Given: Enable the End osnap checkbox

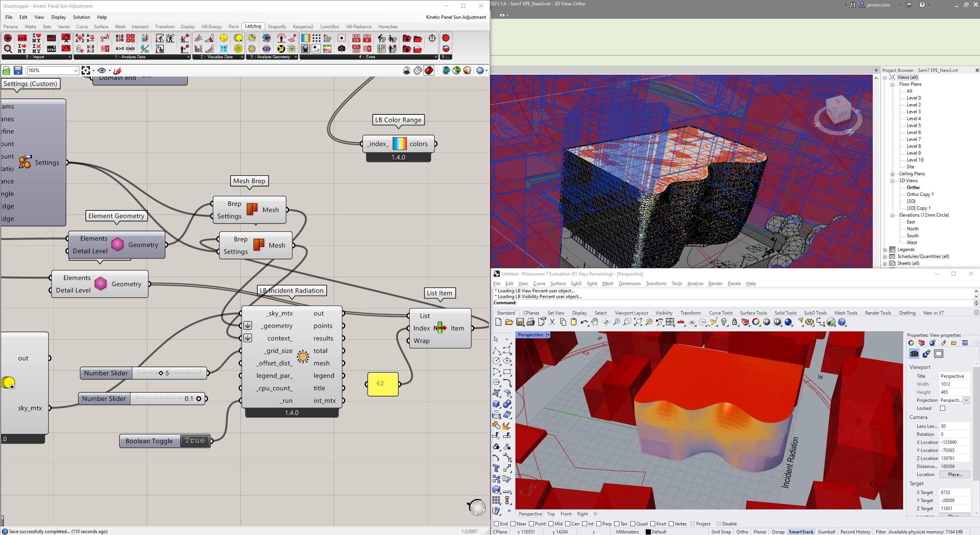Looking at the screenshot, I should point(497,524).
